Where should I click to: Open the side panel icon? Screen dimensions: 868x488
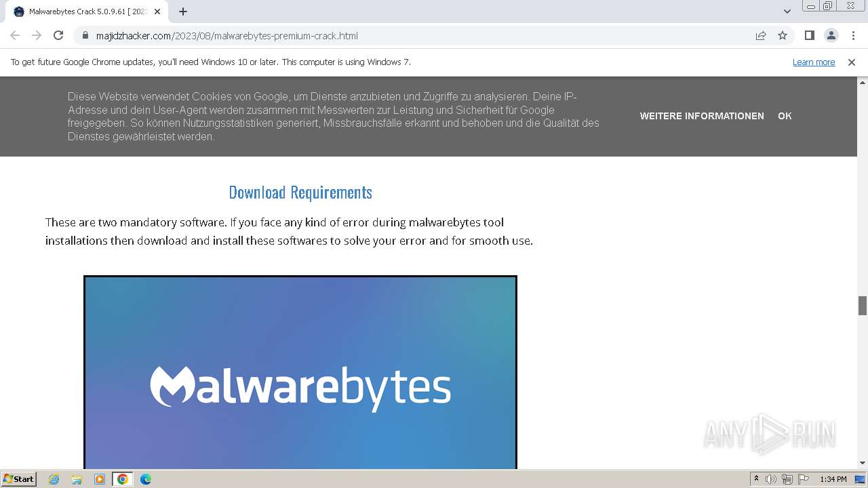pyautogui.click(x=809, y=35)
